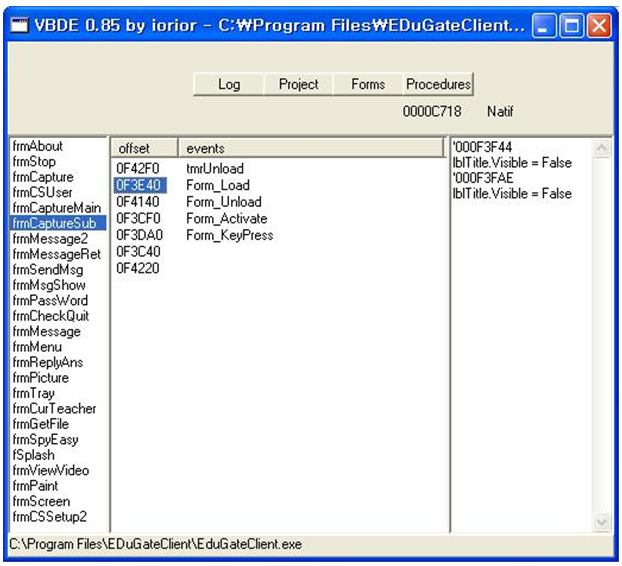Click the '000F3FAE code line
Screen dimensions: 622x566
pos(483,178)
